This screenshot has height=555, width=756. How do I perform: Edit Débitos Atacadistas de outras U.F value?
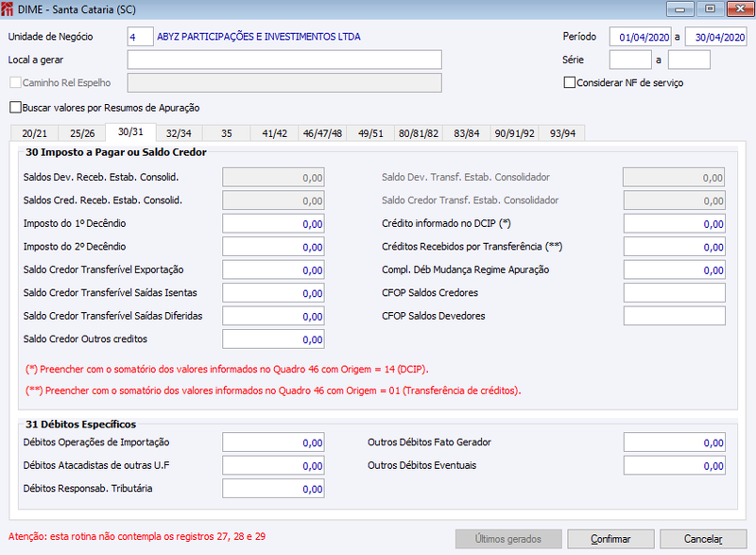[x=273, y=466]
